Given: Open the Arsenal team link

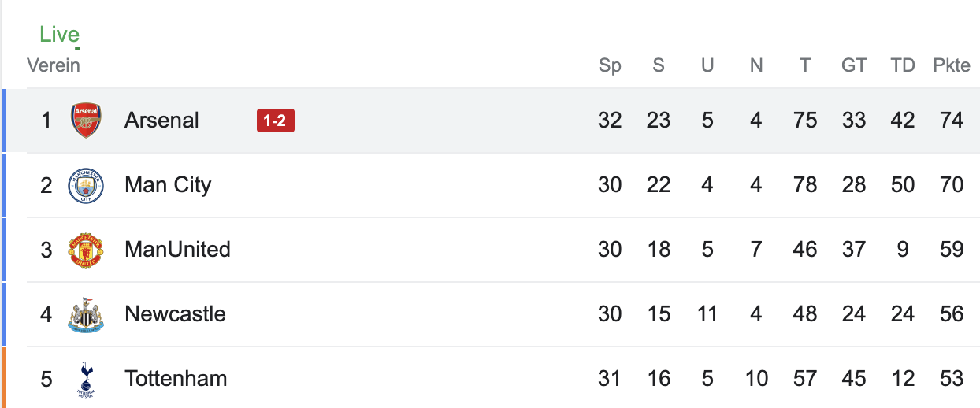Looking at the screenshot, I should 161,121.
